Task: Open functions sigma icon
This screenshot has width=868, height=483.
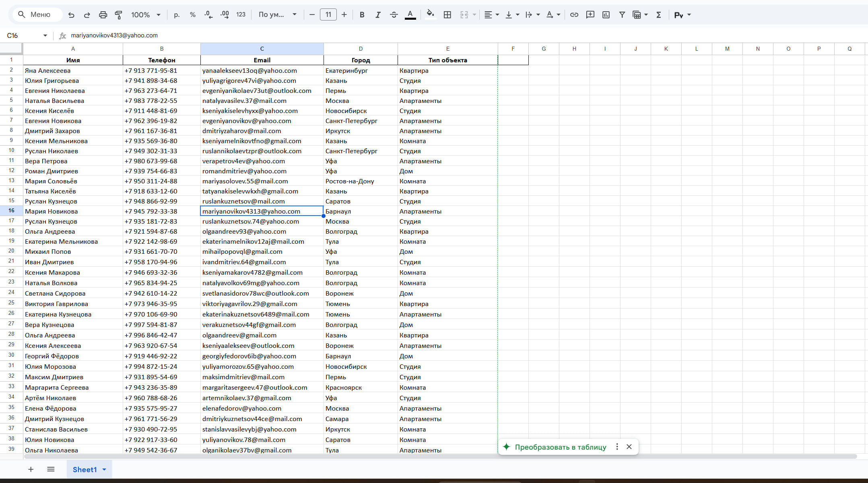Action: click(x=659, y=15)
